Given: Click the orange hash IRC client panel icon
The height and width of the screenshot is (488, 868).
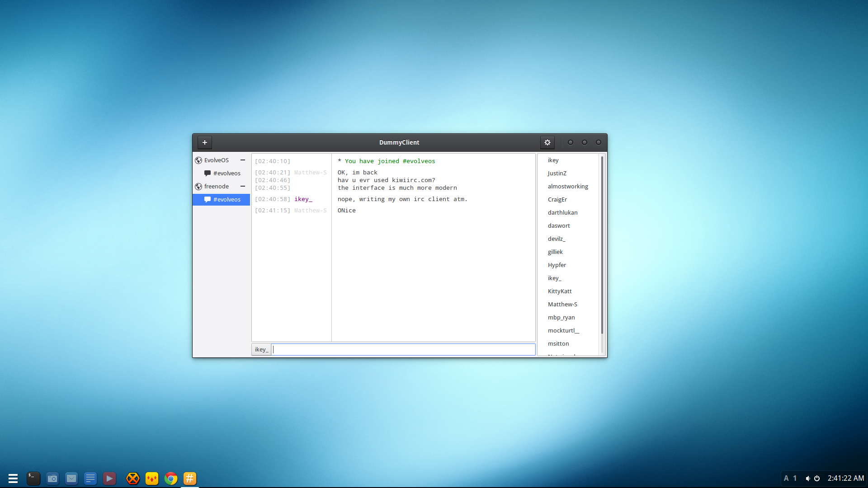Looking at the screenshot, I should (190, 479).
